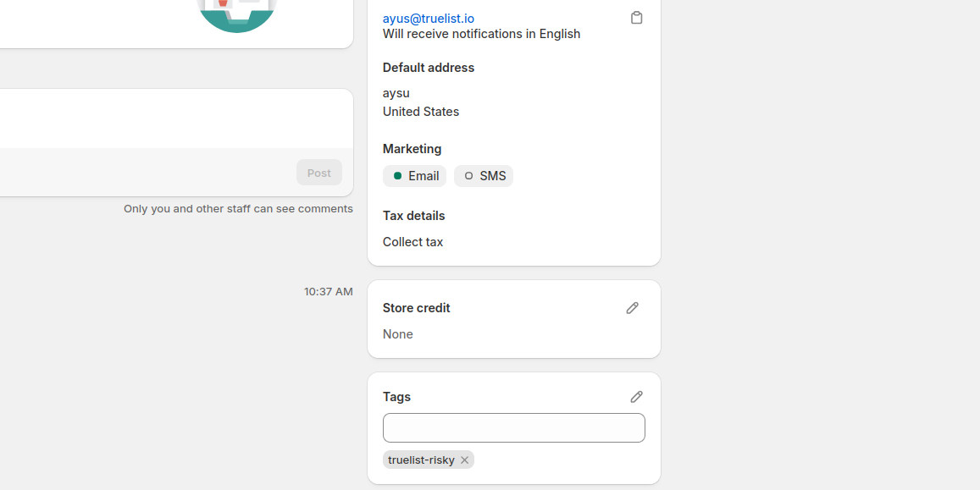
Task: Click into the comment text area
Action: pos(176,118)
